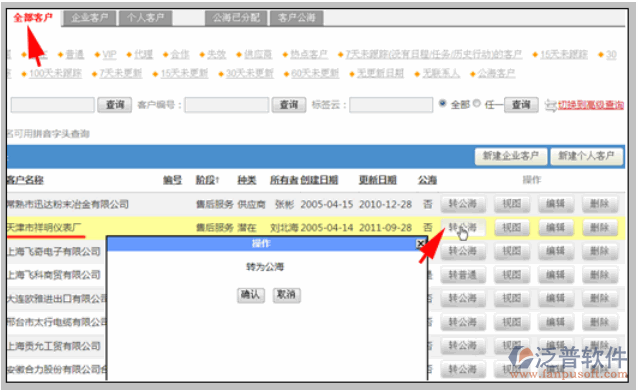This screenshot has width=638, height=390.
Task: Close the 操作 popup dialog
Action: pyautogui.click(x=420, y=243)
